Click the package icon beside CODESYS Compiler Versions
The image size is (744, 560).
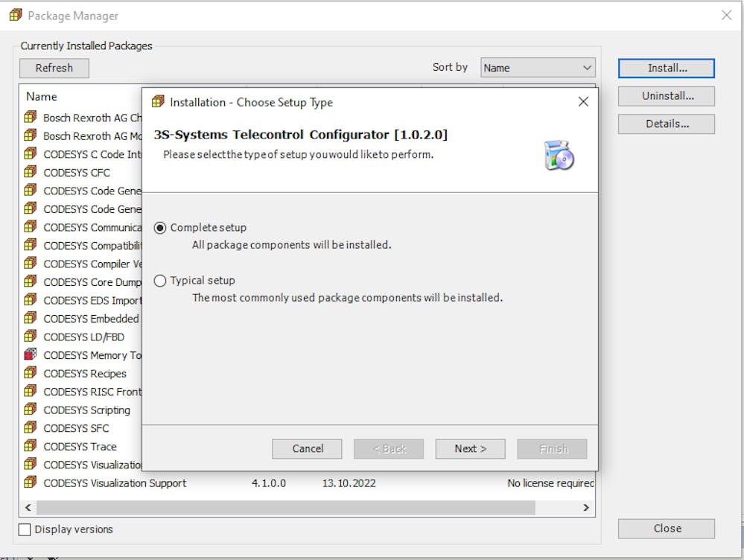point(30,263)
